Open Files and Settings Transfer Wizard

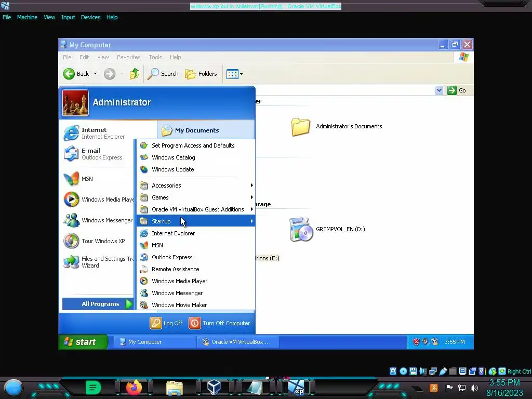[98, 262]
